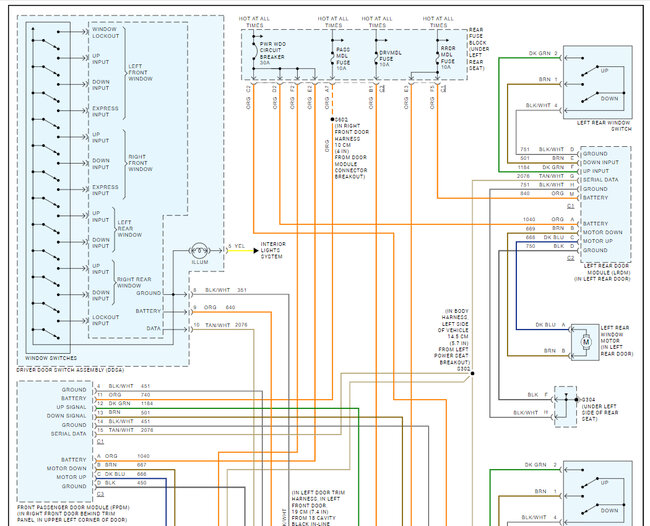650x526 pixels.
Task: Select the '840 ORG M' wire label
Action: click(x=547, y=194)
